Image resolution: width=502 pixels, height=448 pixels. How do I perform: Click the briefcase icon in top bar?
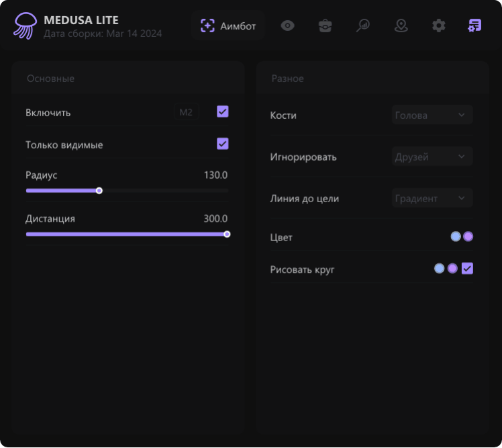(325, 26)
